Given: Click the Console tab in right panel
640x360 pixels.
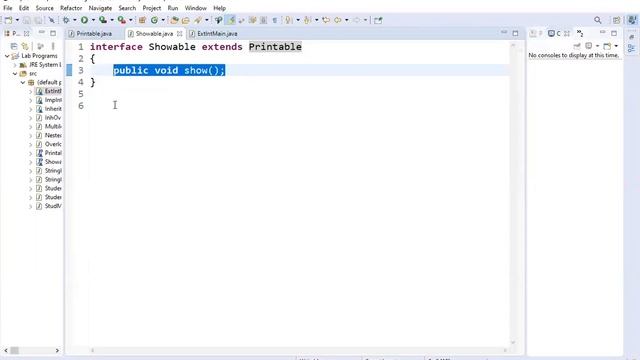Looking at the screenshot, I should (555, 33).
